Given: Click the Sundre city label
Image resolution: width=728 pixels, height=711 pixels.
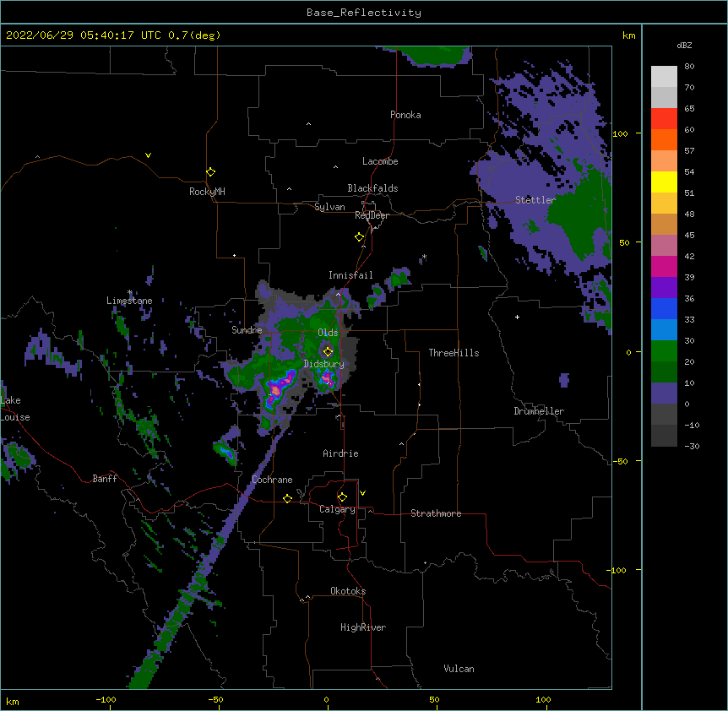Looking at the screenshot, I should [247, 330].
